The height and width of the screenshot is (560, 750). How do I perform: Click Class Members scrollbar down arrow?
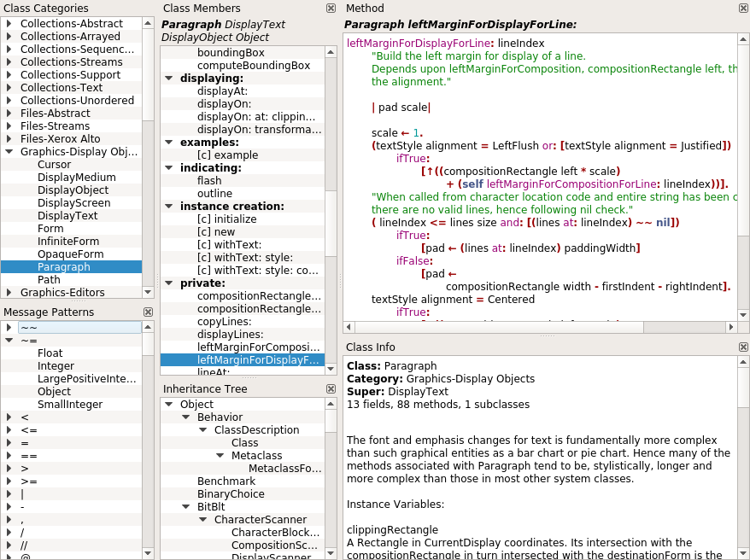(331, 369)
